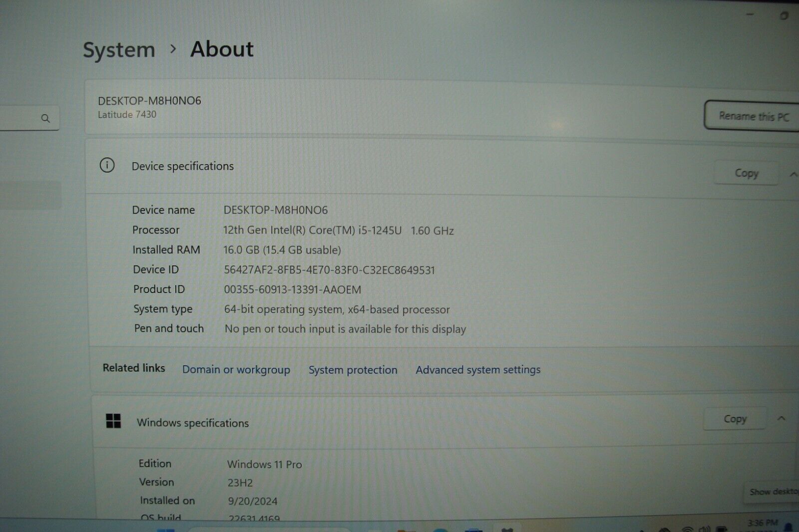Viewport: 799px width, 532px height.
Task: Select the 64-bit operating system text
Action: (337, 309)
